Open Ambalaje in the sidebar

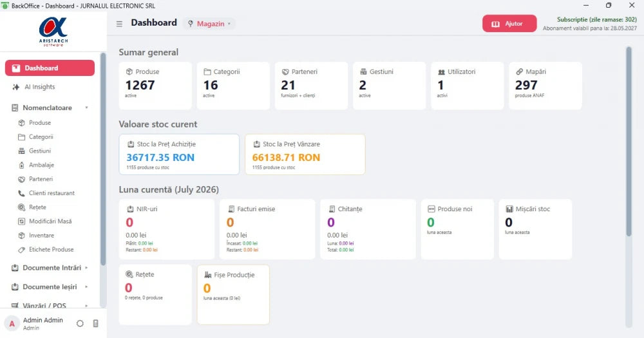[41, 165]
